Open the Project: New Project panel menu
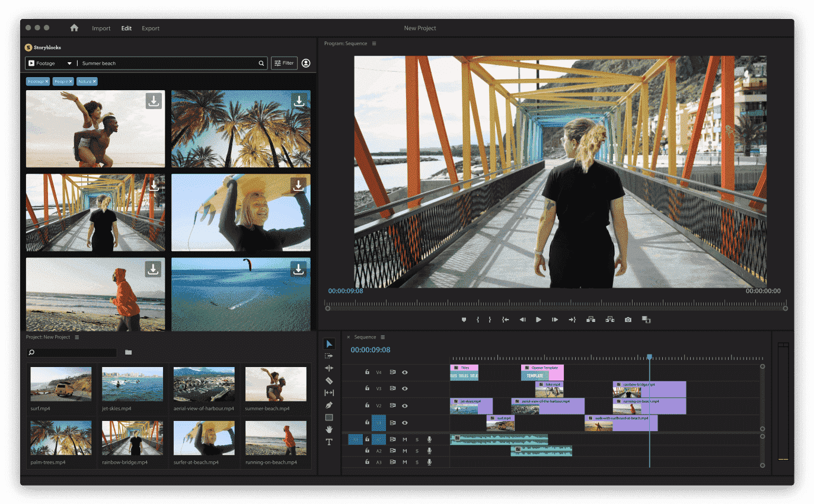This screenshot has height=504, width=814. click(77, 336)
